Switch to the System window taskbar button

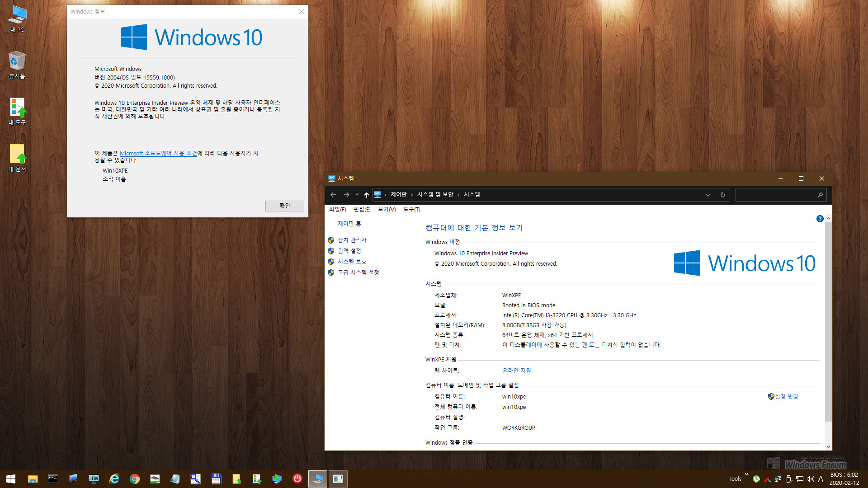[x=318, y=479]
